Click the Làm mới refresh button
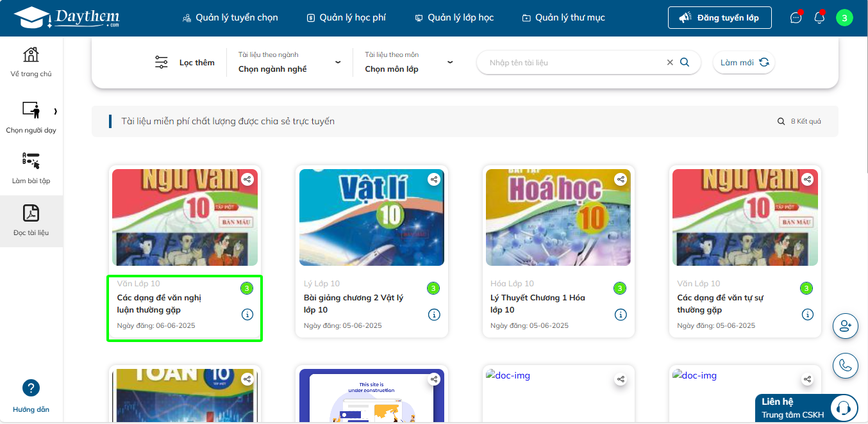This screenshot has height=424, width=868. [x=744, y=63]
